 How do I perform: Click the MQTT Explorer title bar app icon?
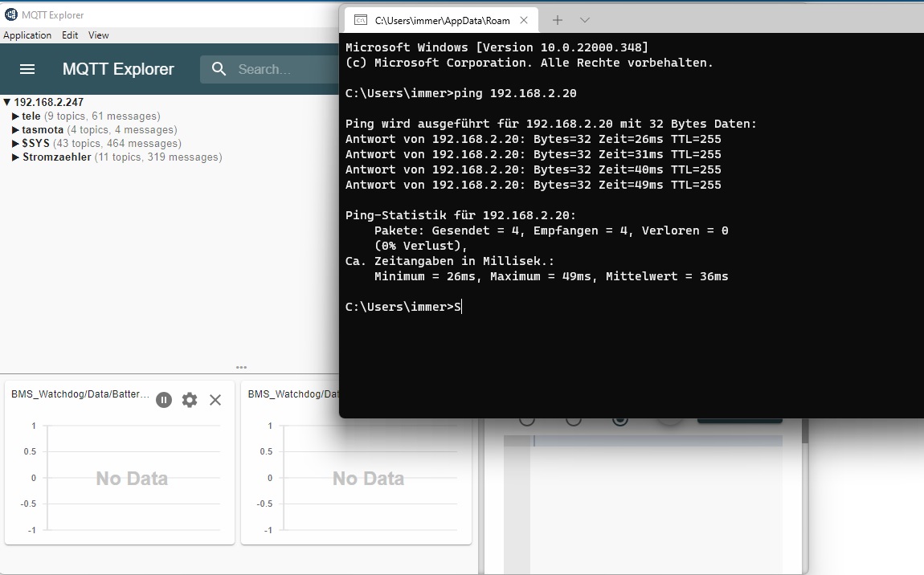pos(10,14)
